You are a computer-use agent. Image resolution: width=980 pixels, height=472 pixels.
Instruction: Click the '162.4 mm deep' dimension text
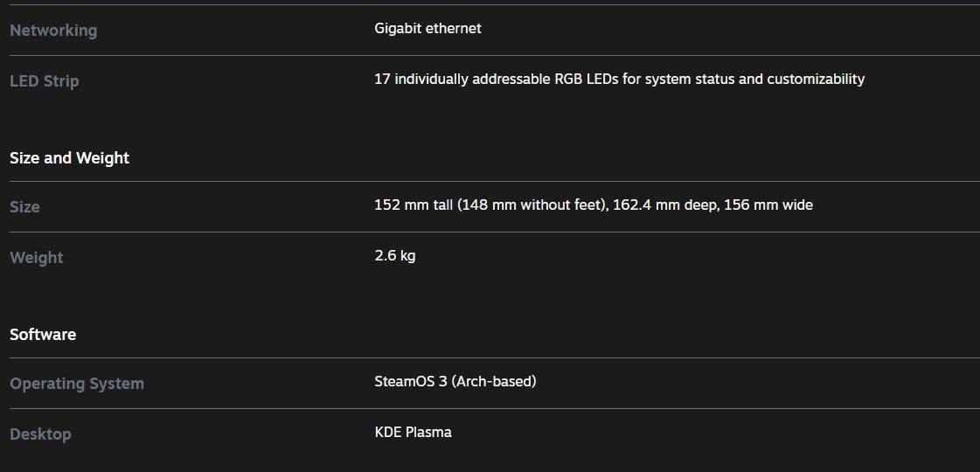[x=666, y=205]
